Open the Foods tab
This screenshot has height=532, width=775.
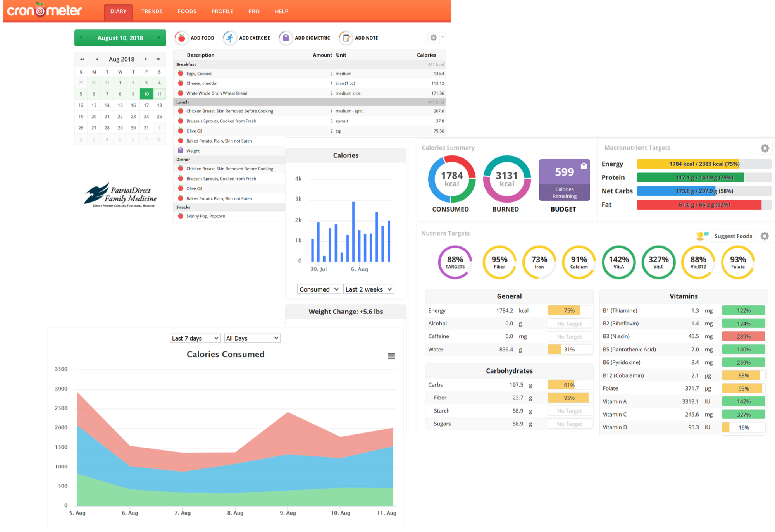tap(187, 11)
